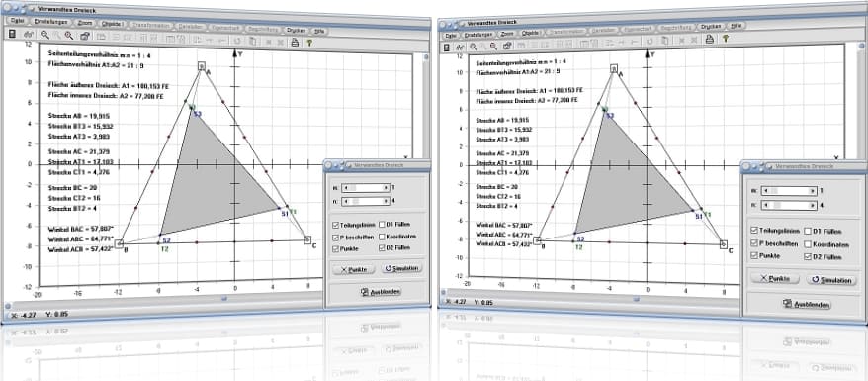Screen dimensions: 868x381
Task: Click the function-curve icon in right window toolbar
Action: 461,48
